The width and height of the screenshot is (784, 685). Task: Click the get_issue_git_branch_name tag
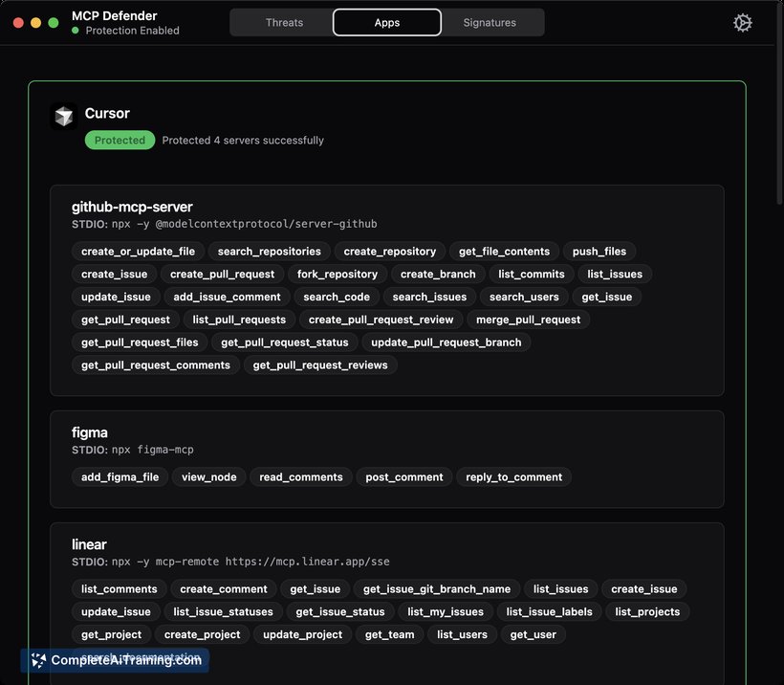pyautogui.click(x=437, y=589)
